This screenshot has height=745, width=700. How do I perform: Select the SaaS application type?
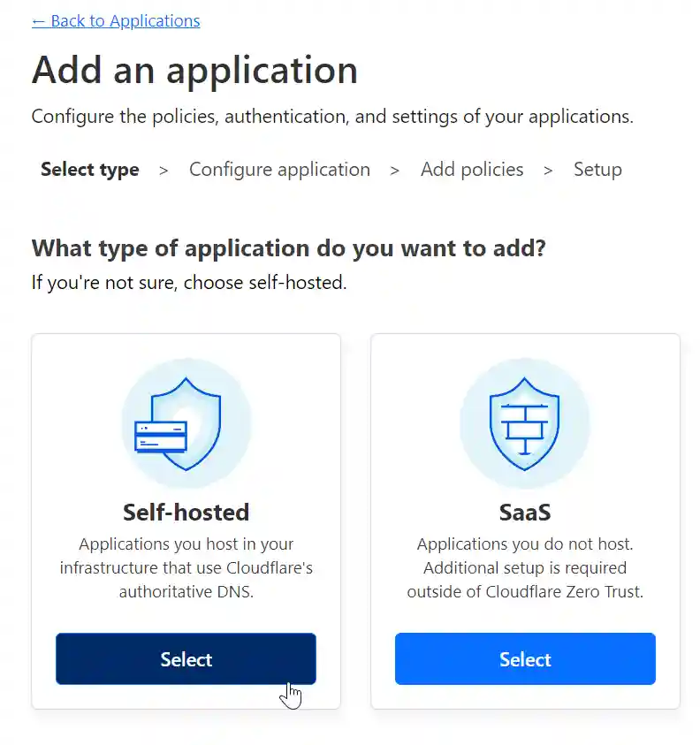(x=525, y=658)
